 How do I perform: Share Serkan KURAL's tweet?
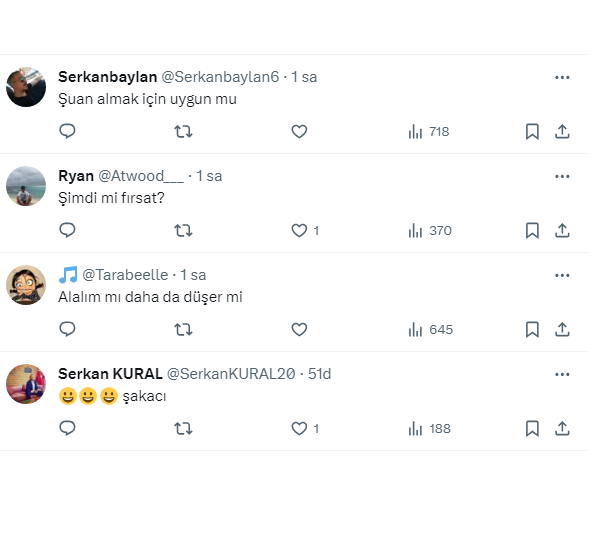562,428
